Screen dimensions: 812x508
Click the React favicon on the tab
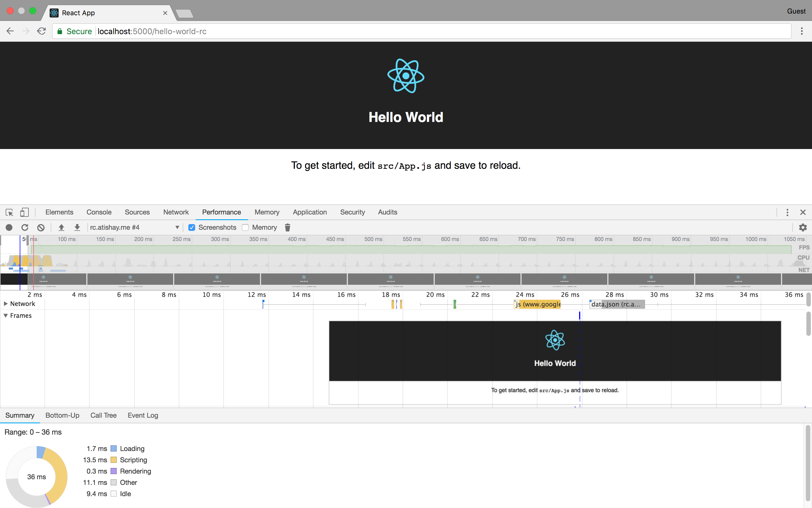click(54, 13)
